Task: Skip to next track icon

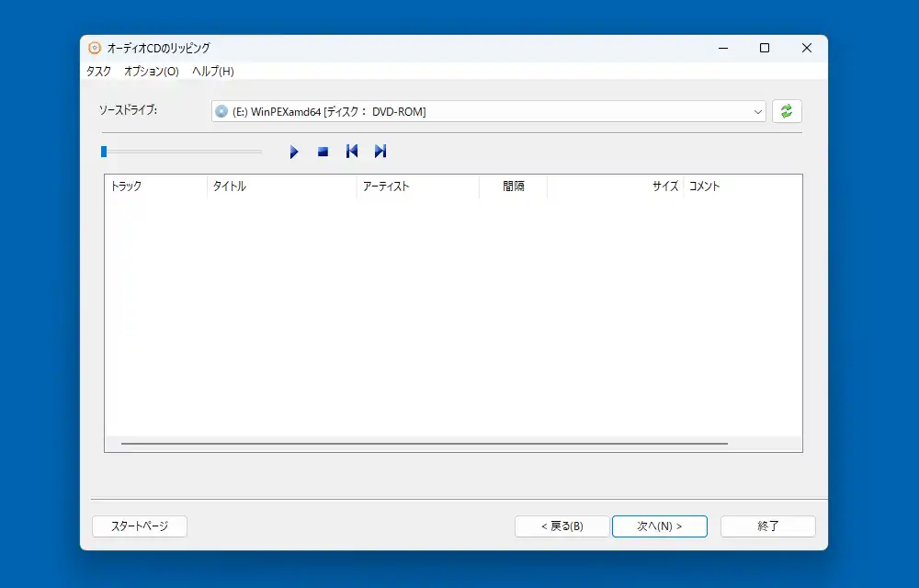Action: coord(380,152)
